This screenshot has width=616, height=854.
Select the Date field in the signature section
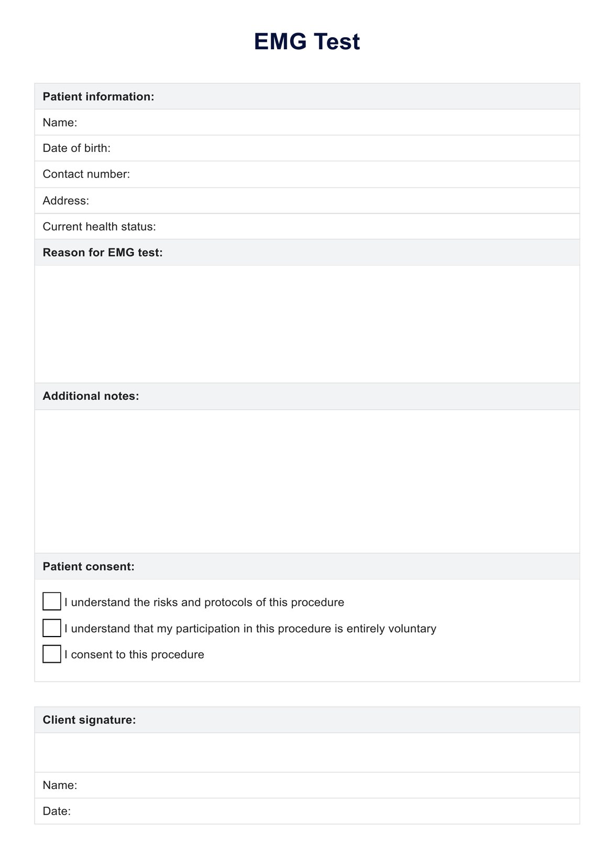pyautogui.click(x=325, y=811)
